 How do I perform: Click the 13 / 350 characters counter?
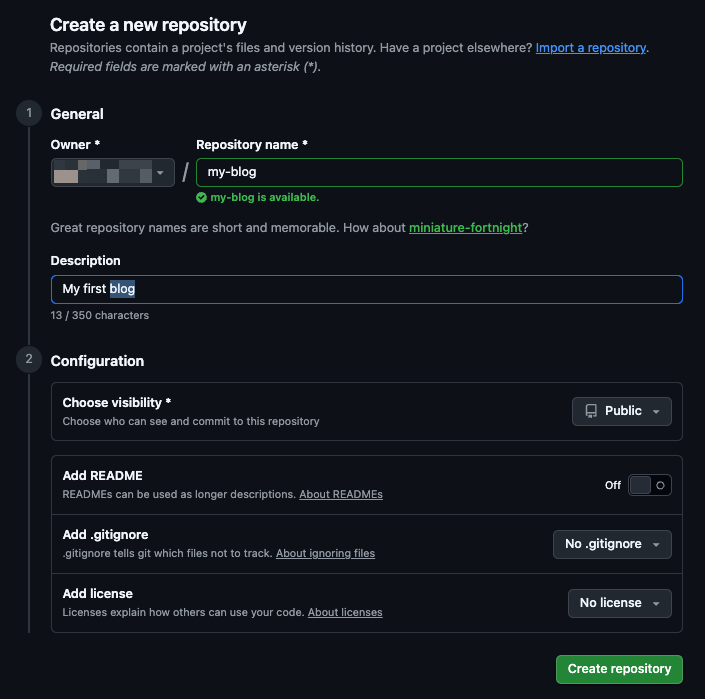[99, 315]
